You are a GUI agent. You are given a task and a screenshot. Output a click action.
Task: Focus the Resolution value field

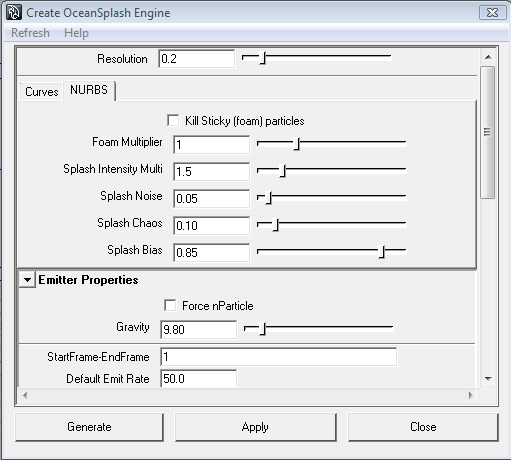[197, 59]
